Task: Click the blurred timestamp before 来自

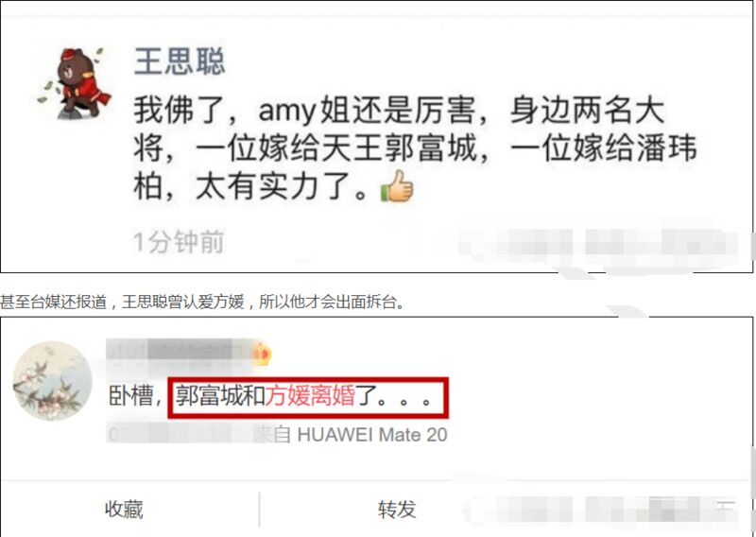Action: [180, 434]
